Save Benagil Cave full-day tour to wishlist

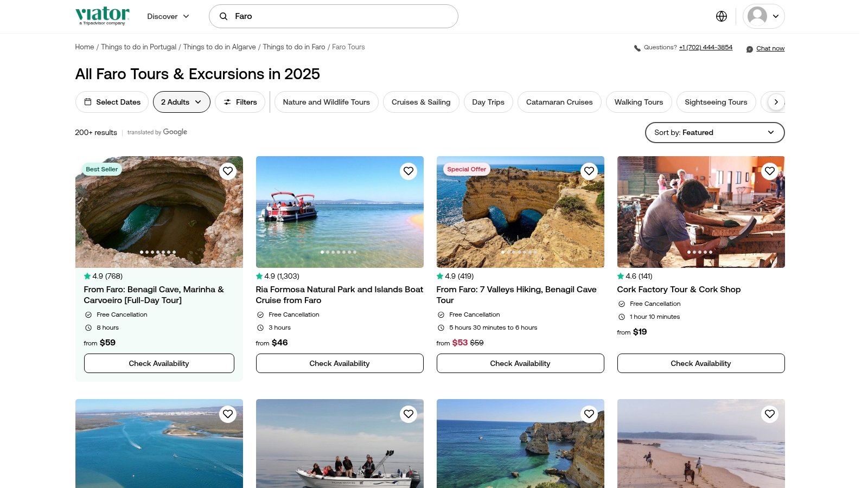click(228, 171)
